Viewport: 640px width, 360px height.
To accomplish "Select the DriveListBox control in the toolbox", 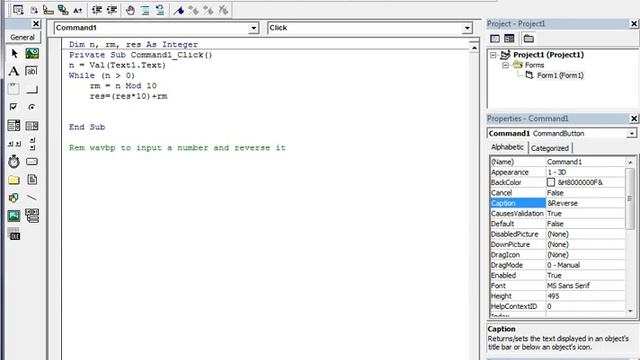I will (32, 162).
